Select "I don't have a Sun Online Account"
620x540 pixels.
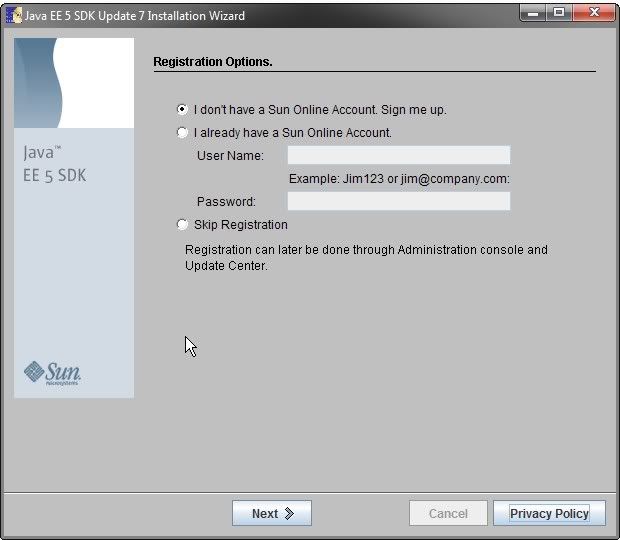(182, 110)
